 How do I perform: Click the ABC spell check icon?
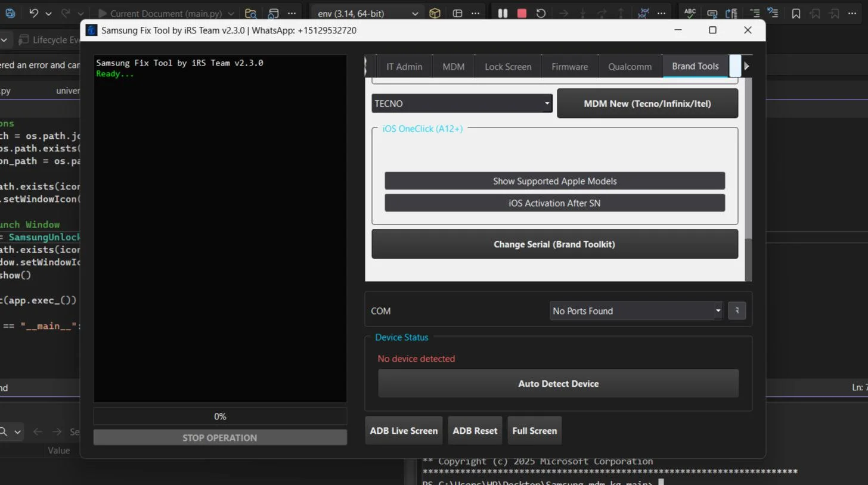[x=690, y=13]
